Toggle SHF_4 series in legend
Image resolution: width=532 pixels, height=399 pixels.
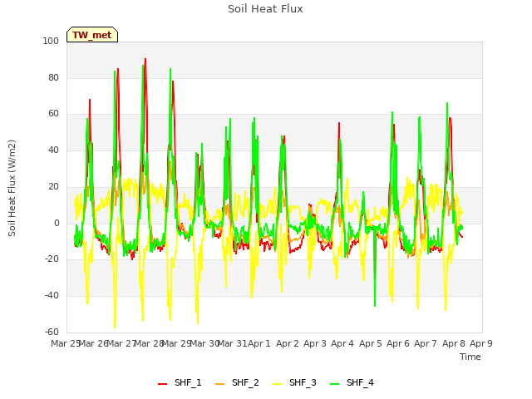click(352, 383)
